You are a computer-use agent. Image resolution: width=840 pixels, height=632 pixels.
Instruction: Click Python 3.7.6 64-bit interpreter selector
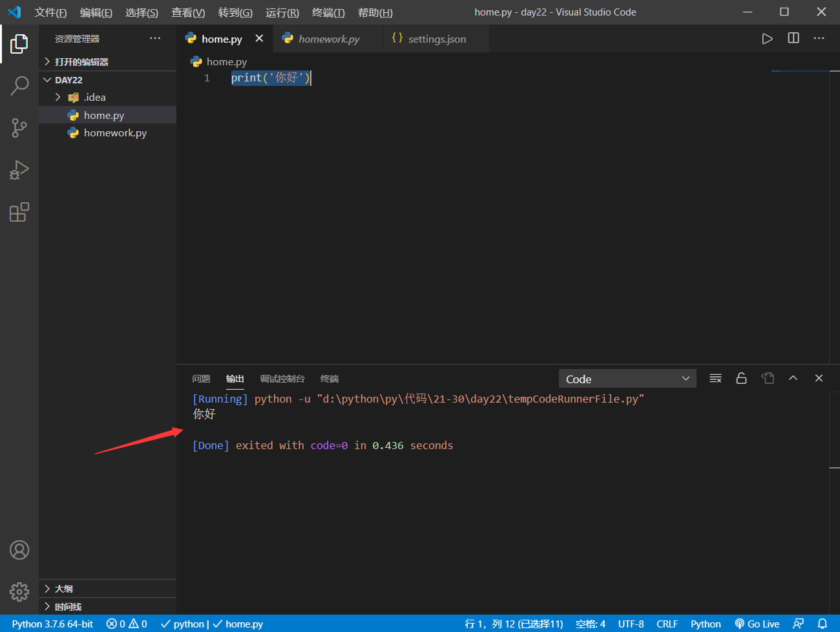coord(51,624)
